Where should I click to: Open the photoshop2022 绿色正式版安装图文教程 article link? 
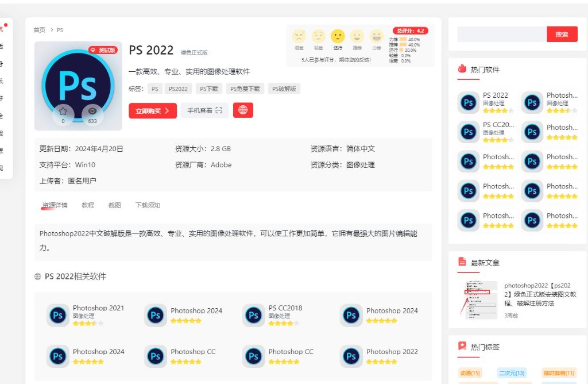(540, 294)
